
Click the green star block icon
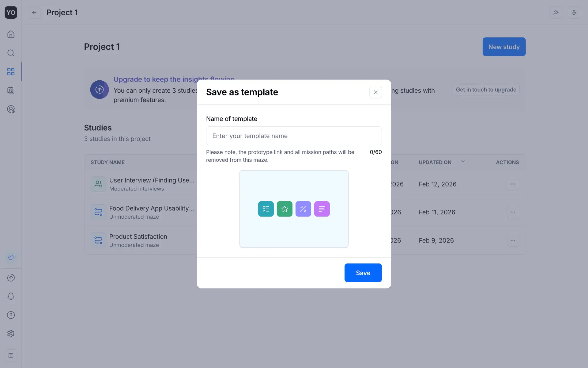[285, 209]
